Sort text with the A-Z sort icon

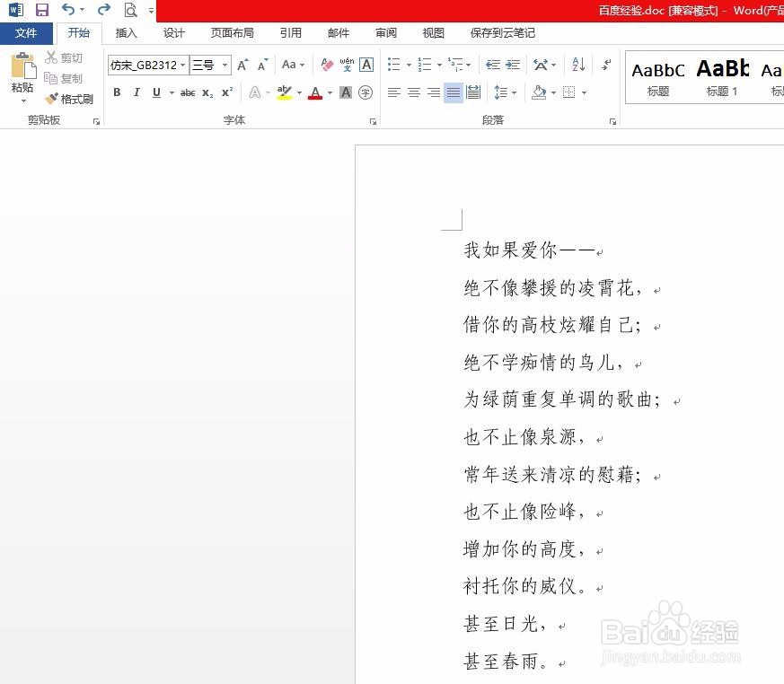(x=578, y=65)
